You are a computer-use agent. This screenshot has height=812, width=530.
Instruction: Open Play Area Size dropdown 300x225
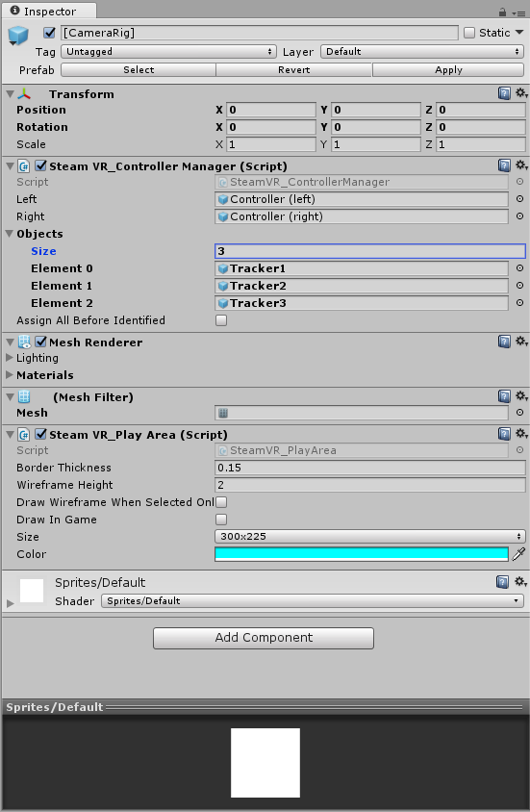pyautogui.click(x=370, y=537)
